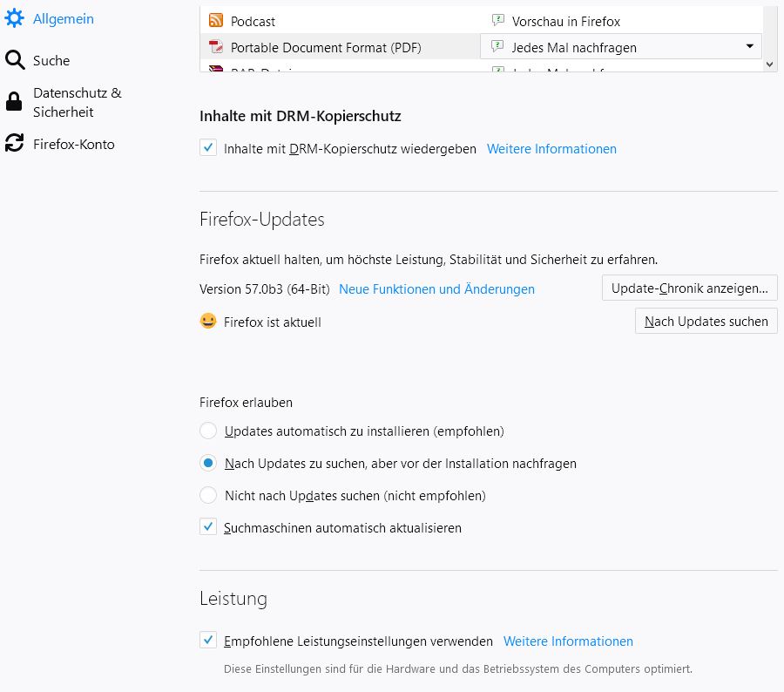Viewport: 784px width, 692px height.
Task: Click the Firefox aktuell halten description text
Action: 429,260
